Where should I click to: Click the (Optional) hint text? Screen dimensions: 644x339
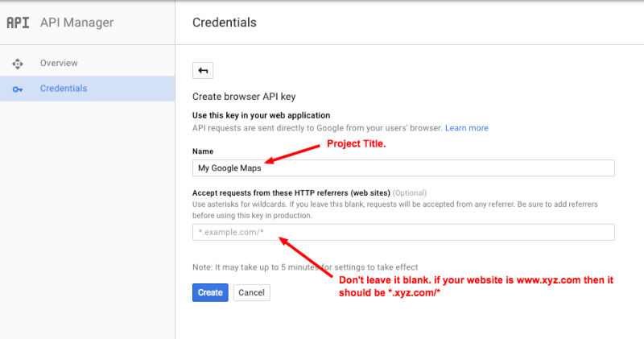410,193
